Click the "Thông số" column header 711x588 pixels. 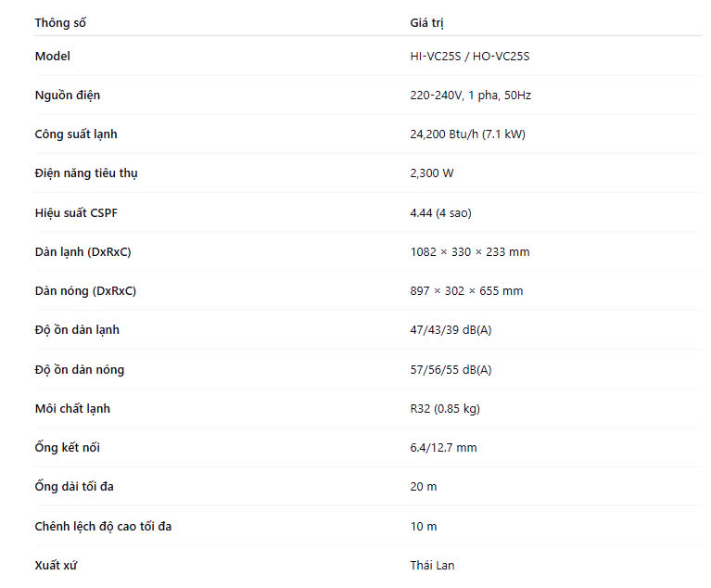point(60,23)
